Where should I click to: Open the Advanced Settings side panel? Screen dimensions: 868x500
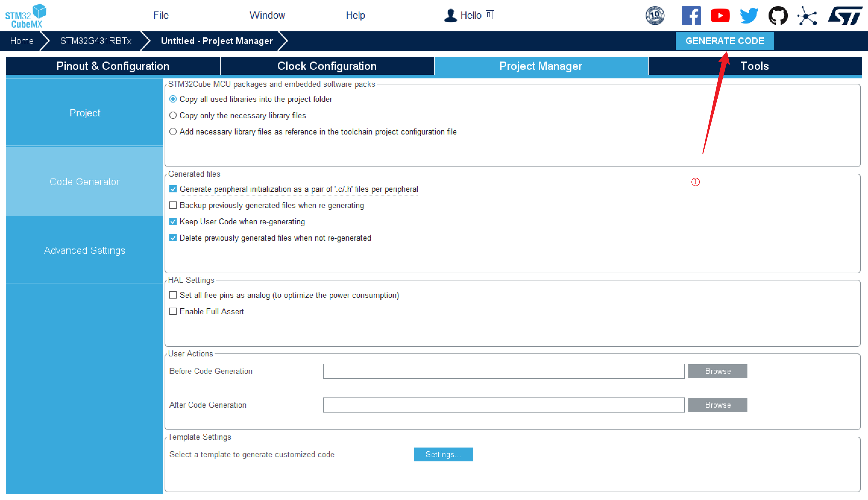pos(84,250)
